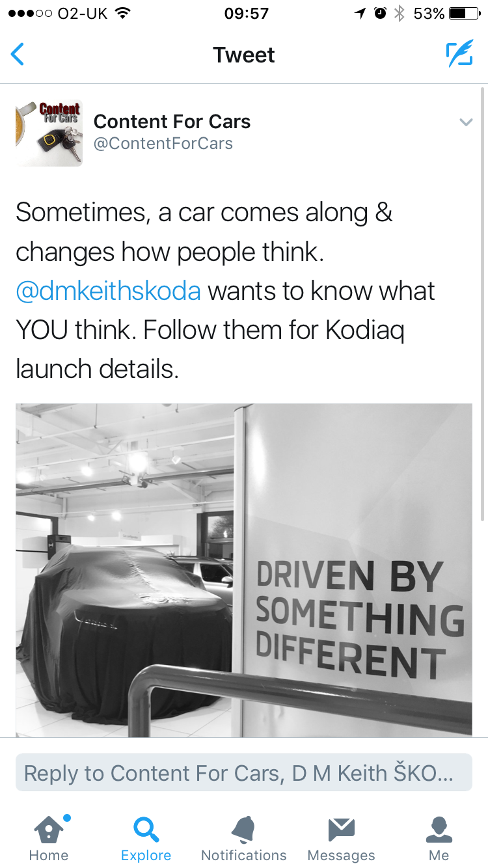Tap the back arrow icon
The image size is (488, 868).
(x=18, y=55)
